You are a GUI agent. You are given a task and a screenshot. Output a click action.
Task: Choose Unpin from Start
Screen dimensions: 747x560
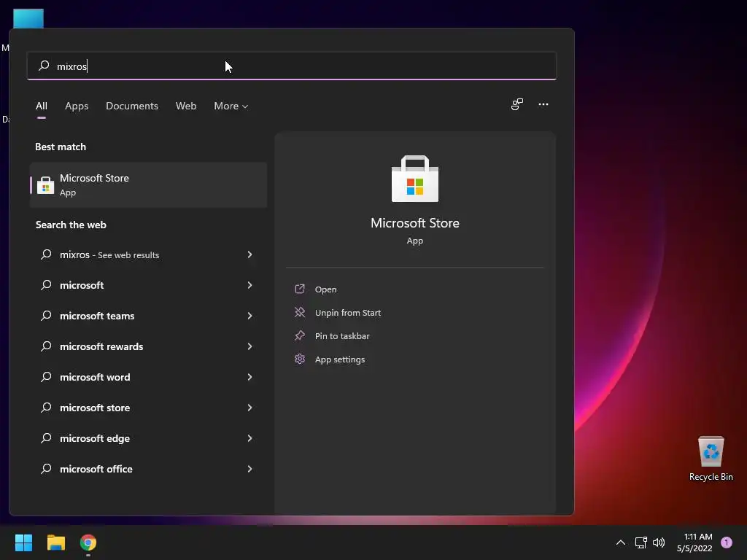[x=348, y=313]
